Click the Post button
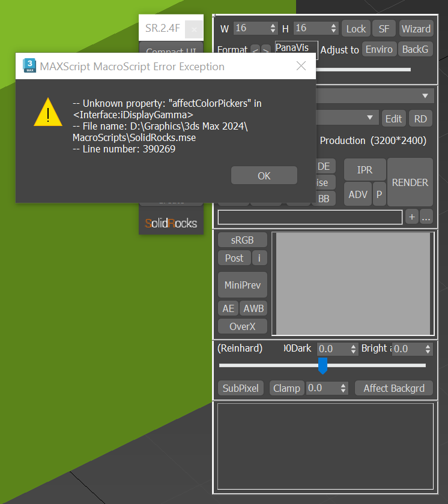Viewport: 448px width, 504px height. click(234, 258)
